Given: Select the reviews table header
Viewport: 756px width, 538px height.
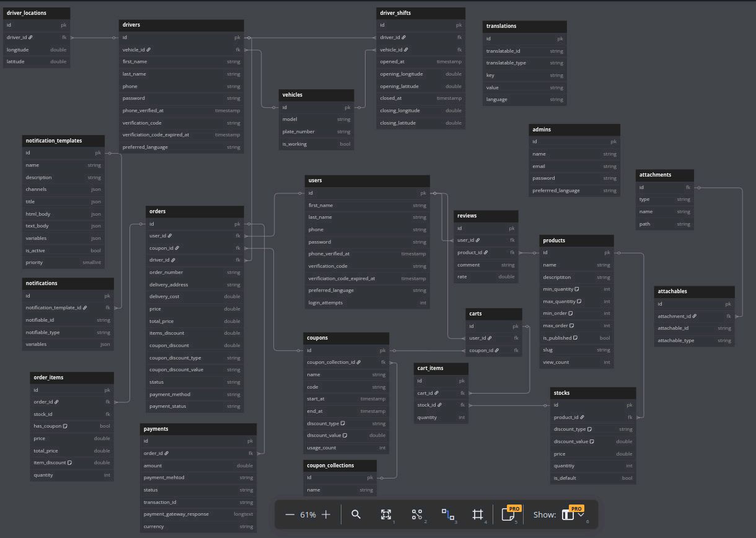Looking at the screenshot, I should tap(486, 216).
